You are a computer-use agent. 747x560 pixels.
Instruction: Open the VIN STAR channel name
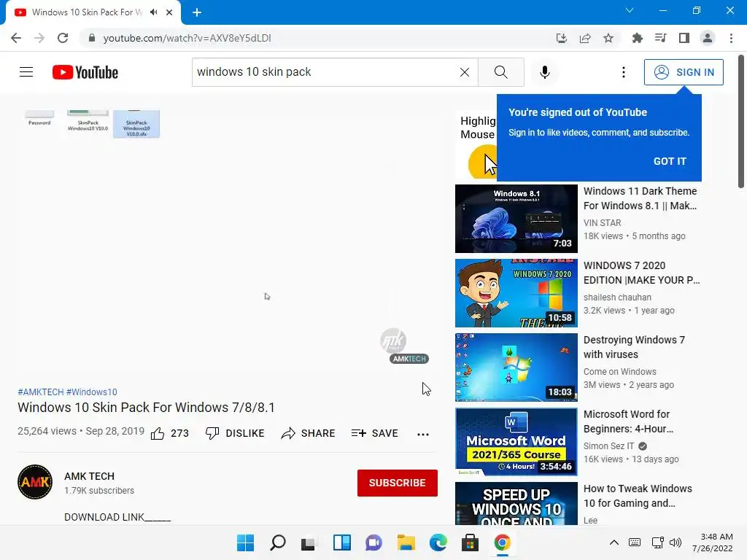click(602, 223)
